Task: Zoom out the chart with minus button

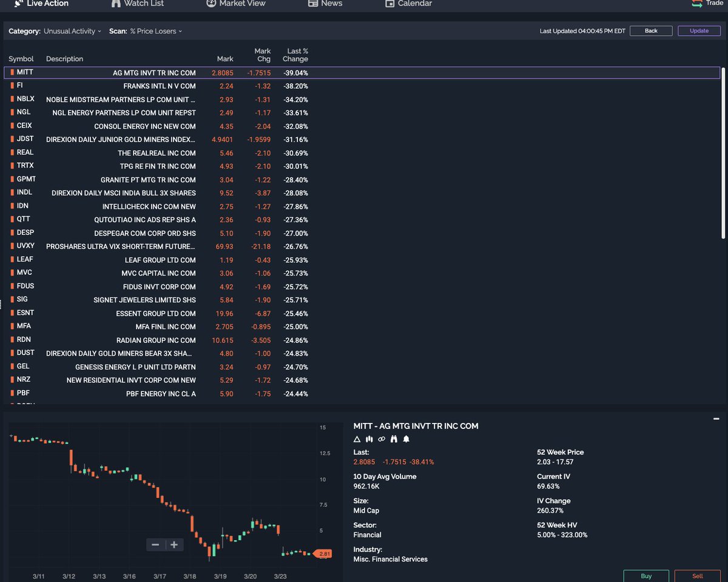Action: (x=155, y=544)
